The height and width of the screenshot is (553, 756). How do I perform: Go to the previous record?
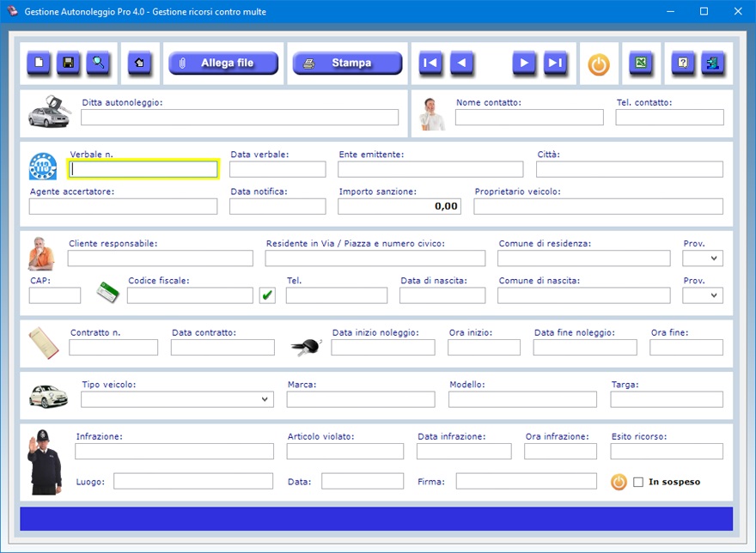[x=461, y=63]
